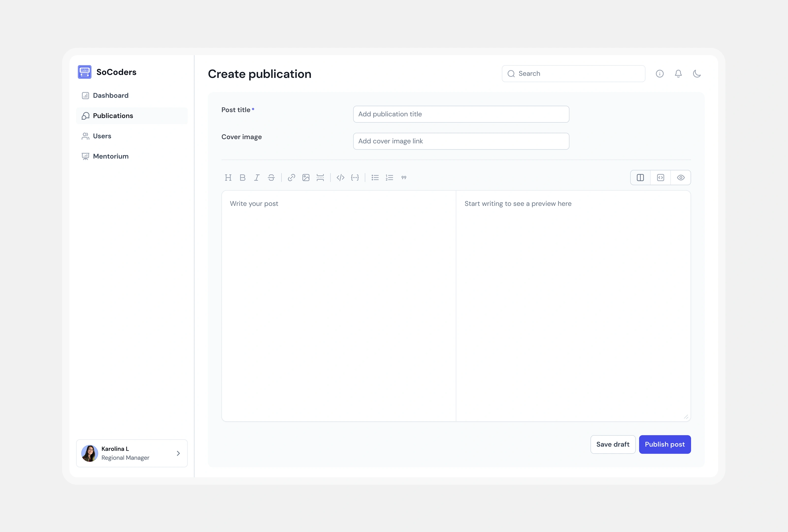Start a numbered list
The width and height of the screenshot is (788, 532).
click(x=389, y=178)
